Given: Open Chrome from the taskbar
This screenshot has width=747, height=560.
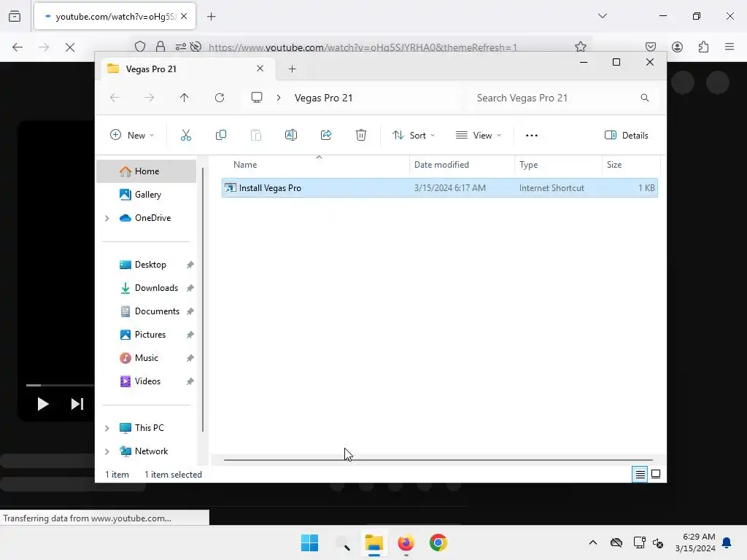Looking at the screenshot, I should (438, 542).
